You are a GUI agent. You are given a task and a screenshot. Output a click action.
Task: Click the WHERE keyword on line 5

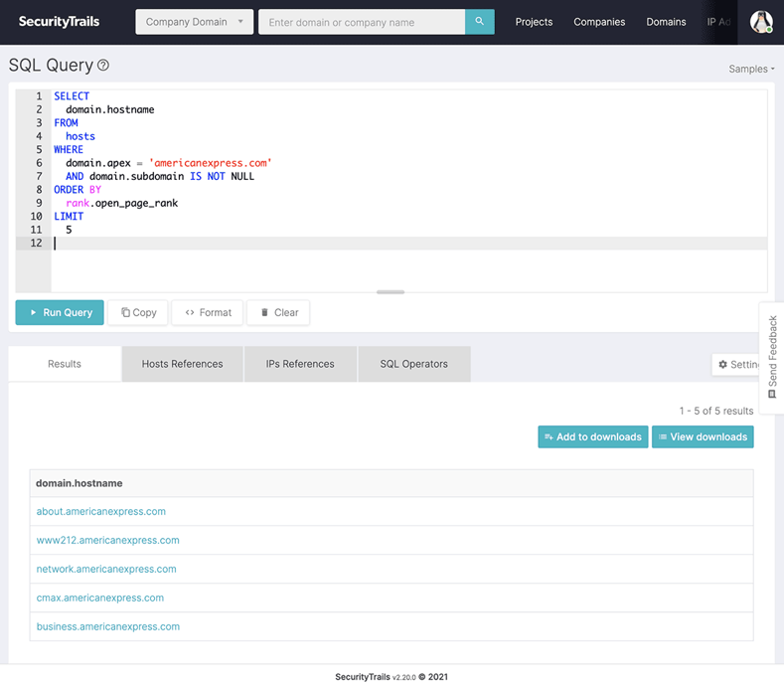[x=69, y=149]
